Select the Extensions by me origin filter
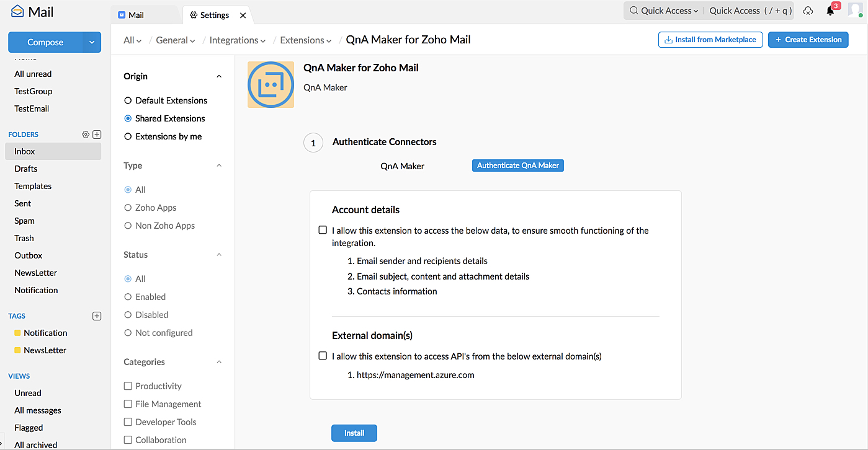Screen dimensions: 868x450 click(x=127, y=136)
